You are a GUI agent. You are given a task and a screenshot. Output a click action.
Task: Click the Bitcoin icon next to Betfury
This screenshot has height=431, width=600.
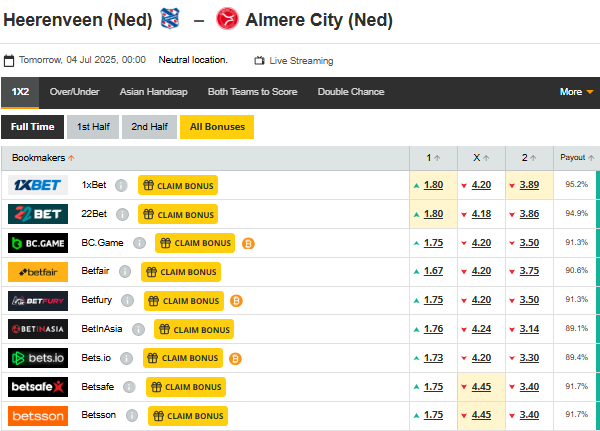tap(236, 300)
